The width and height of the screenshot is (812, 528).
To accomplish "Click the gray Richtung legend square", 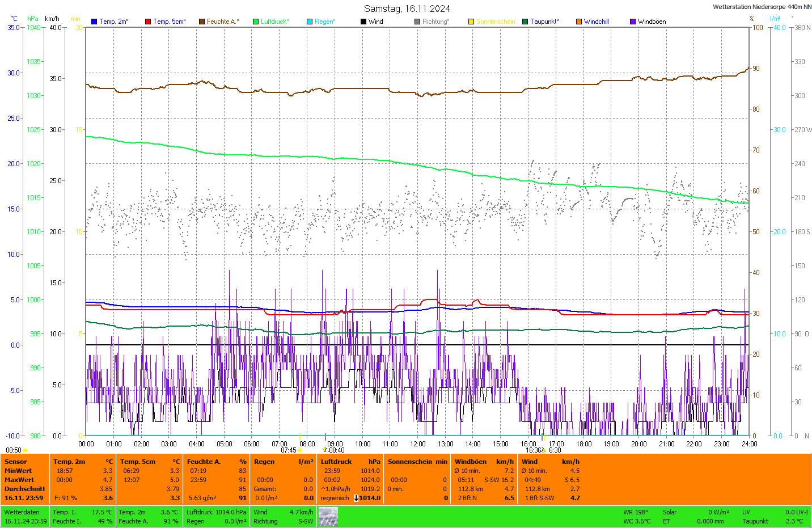I will click(417, 22).
